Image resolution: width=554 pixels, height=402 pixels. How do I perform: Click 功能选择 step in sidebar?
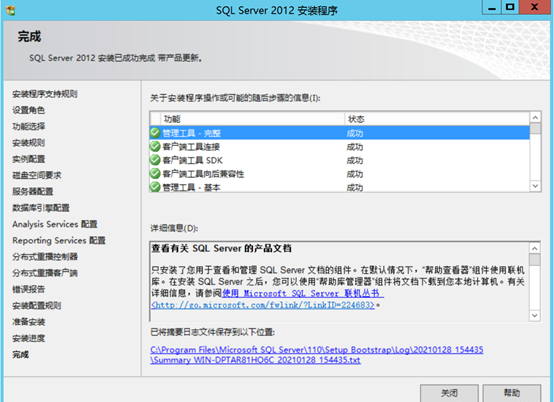(29, 126)
